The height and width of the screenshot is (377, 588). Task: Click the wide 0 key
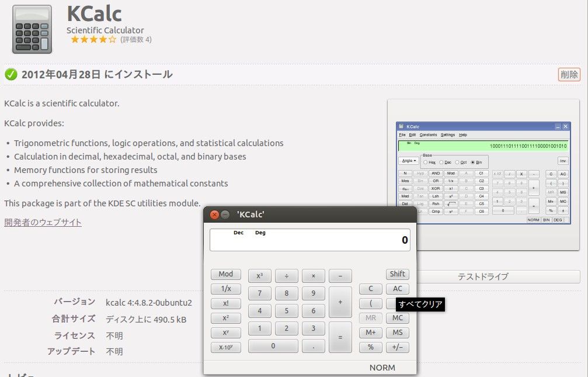click(x=273, y=346)
